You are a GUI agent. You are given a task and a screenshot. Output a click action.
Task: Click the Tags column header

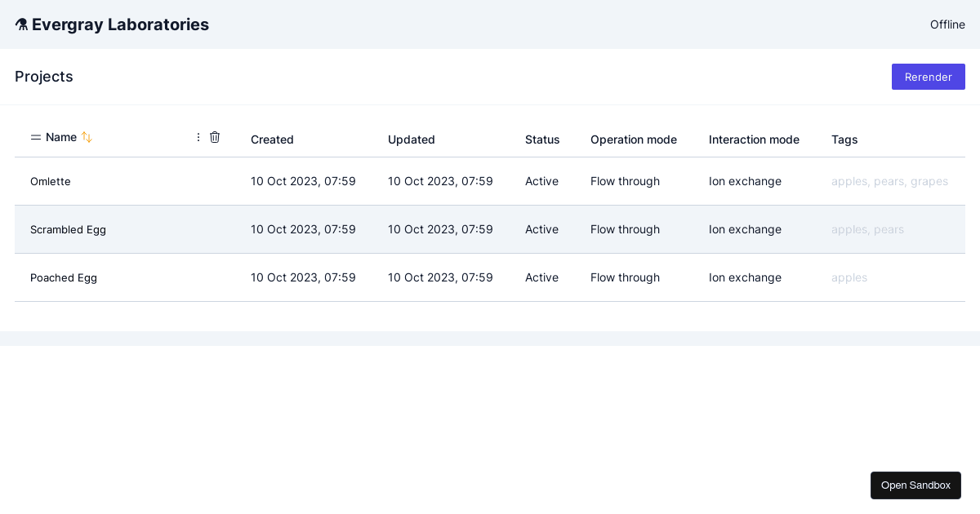tap(845, 140)
